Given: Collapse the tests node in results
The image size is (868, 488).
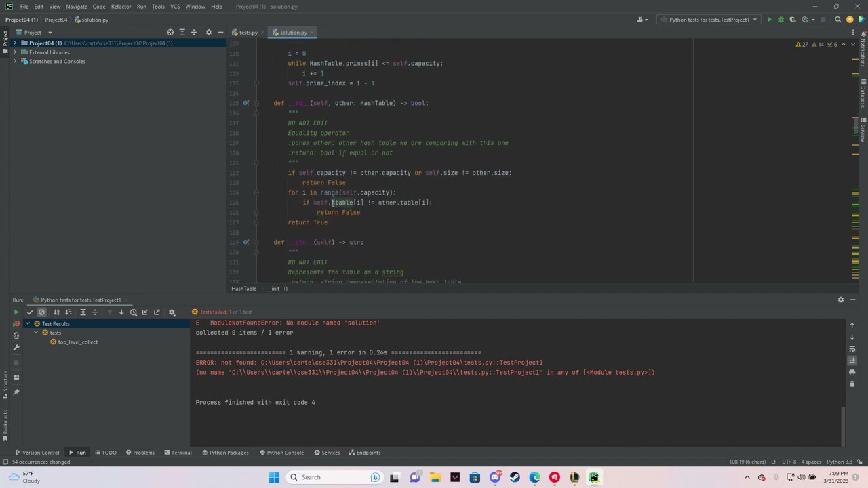Looking at the screenshot, I should coord(37,333).
